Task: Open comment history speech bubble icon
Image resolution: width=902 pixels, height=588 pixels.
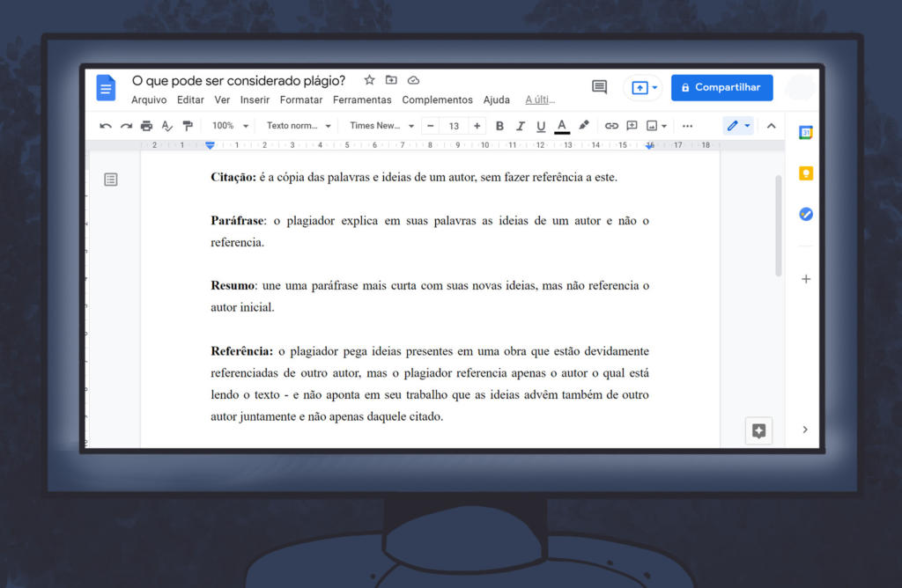Action: 599,87
